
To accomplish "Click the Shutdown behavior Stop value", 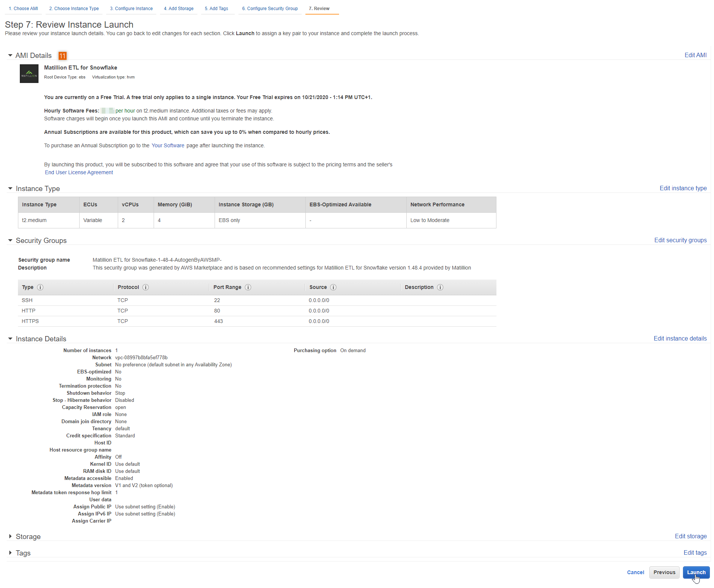I will [x=120, y=393].
